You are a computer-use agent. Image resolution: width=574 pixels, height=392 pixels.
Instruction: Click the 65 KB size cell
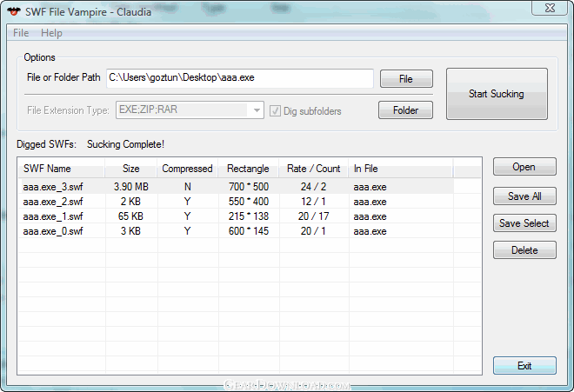click(x=130, y=216)
